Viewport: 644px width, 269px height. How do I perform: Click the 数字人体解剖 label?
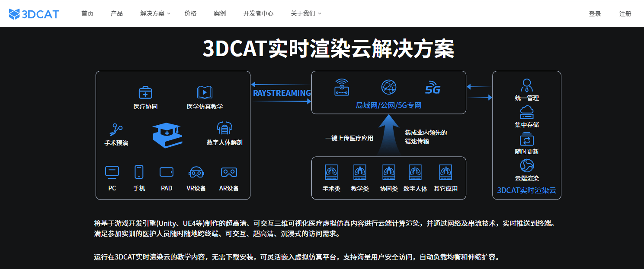[224, 142]
